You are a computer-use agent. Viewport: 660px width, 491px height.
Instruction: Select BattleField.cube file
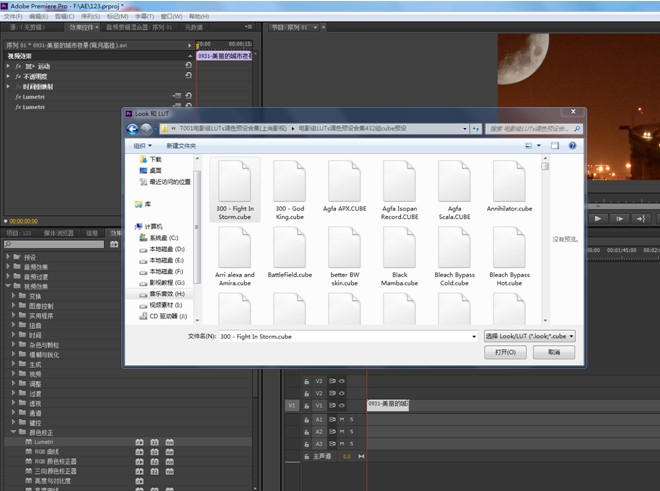(x=290, y=253)
